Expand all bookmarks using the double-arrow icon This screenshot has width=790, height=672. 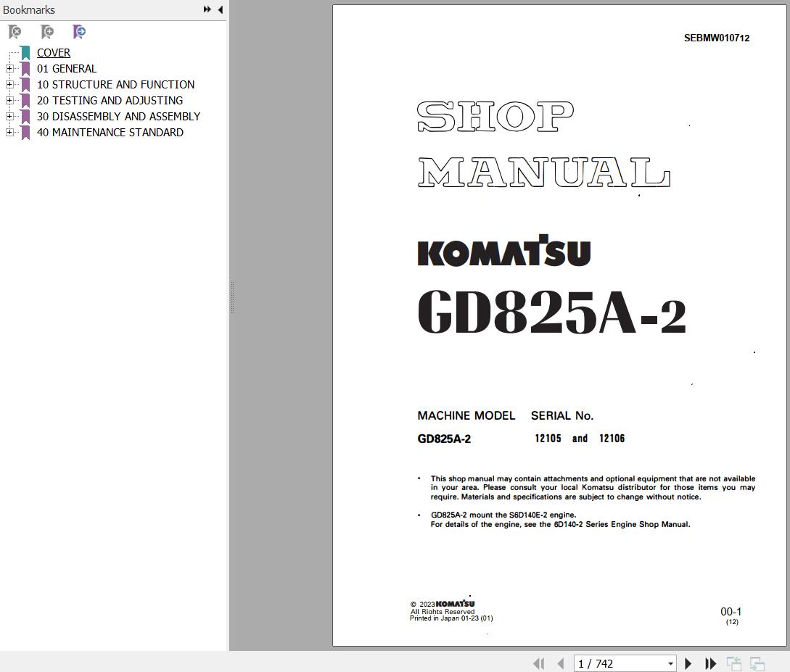click(x=207, y=9)
